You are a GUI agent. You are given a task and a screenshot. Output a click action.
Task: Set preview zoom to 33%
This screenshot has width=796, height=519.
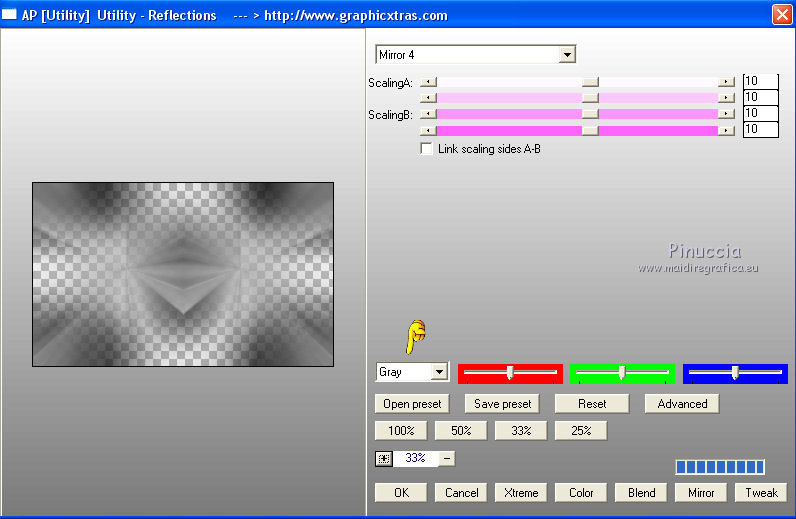[x=521, y=431]
